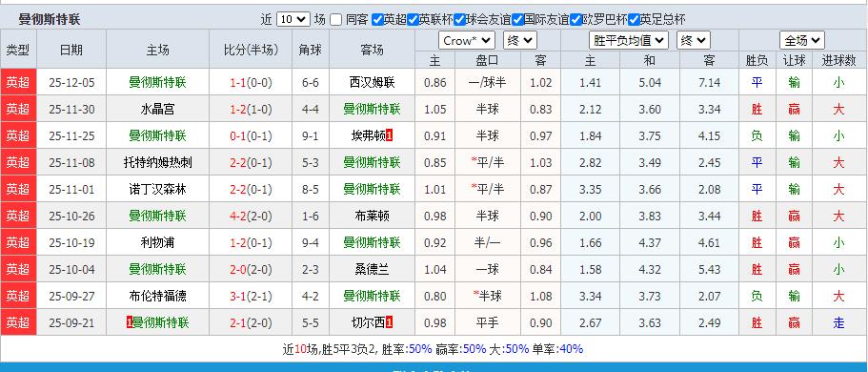Click 托特纳姆热刺 home team link
Screen dimensions: 868x372
click(x=158, y=162)
